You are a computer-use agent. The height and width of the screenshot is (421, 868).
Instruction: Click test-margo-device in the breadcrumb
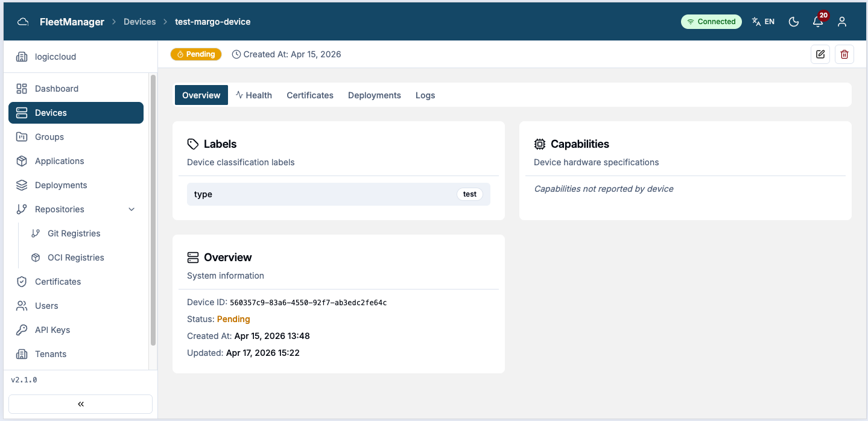point(213,22)
